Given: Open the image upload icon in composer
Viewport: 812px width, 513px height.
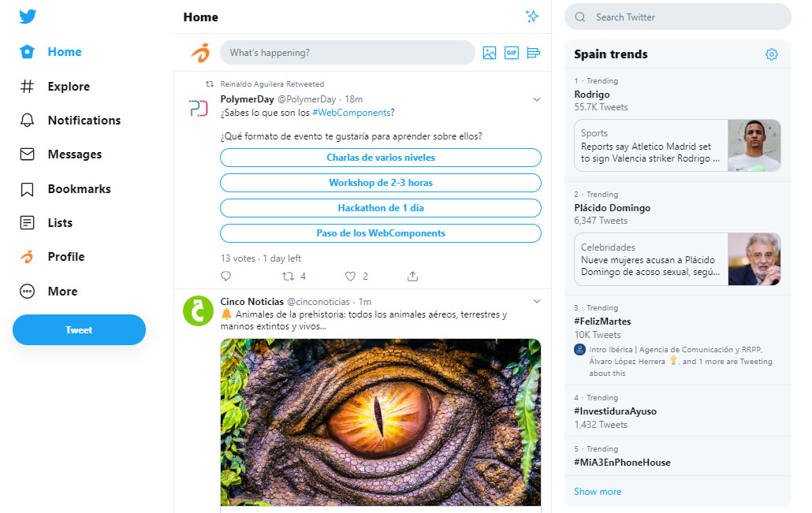Looking at the screenshot, I should 490,52.
